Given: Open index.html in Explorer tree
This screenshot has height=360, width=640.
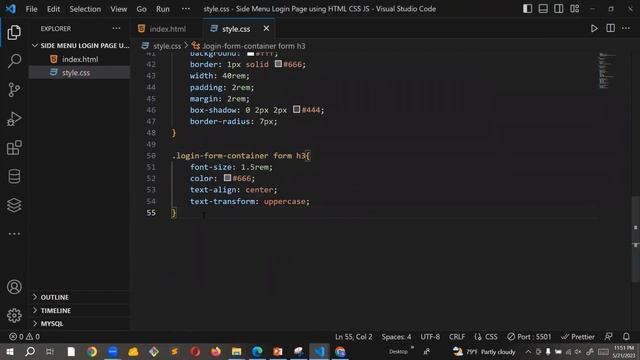Looking at the screenshot, I should tap(80, 59).
